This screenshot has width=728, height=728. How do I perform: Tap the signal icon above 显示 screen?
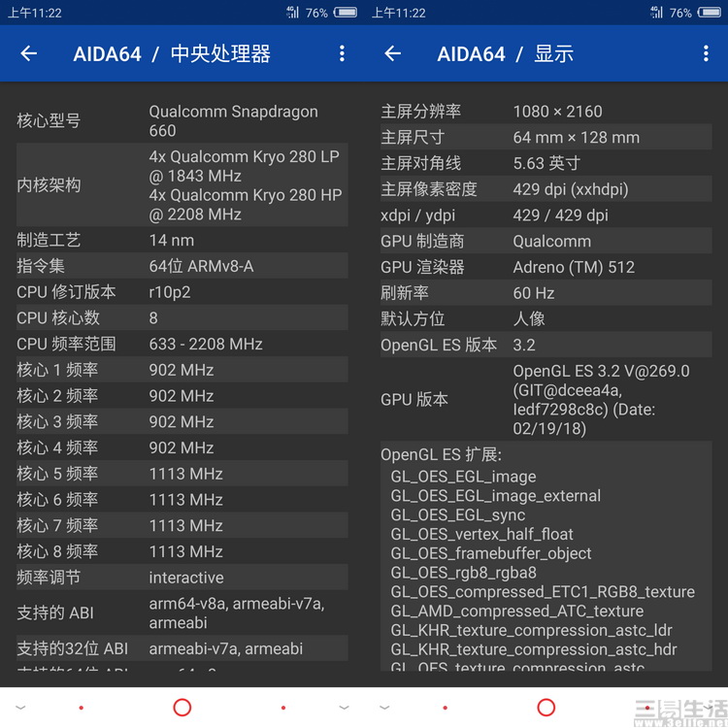pyautogui.click(x=656, y=12)
